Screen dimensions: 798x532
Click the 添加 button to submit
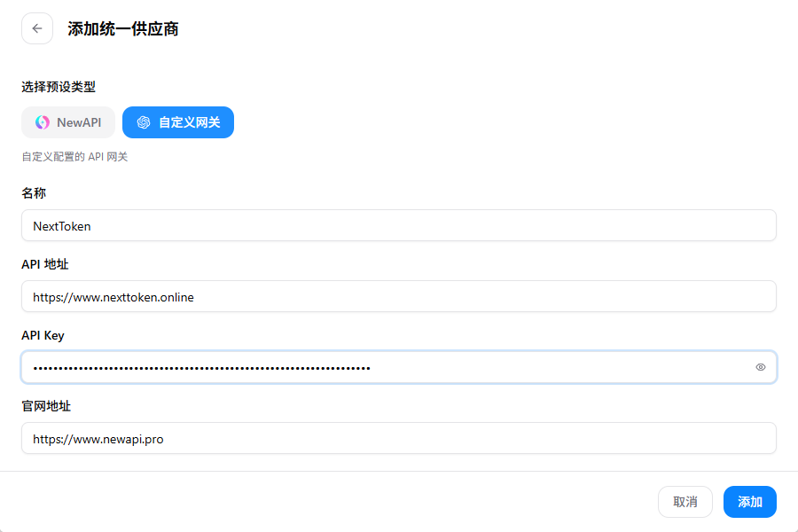[x=749, y=501]
